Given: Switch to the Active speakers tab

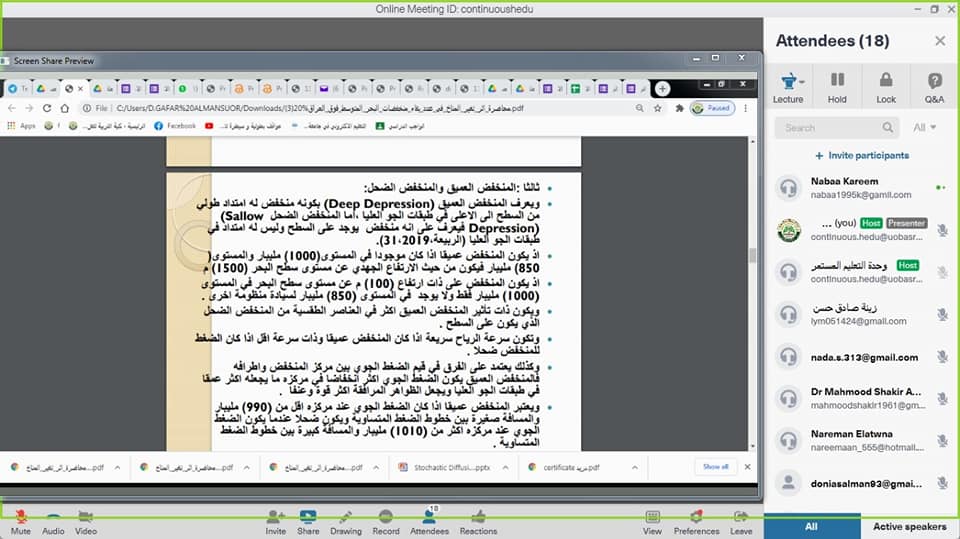Looking at the screenshot, I should (x=910, y=526).
